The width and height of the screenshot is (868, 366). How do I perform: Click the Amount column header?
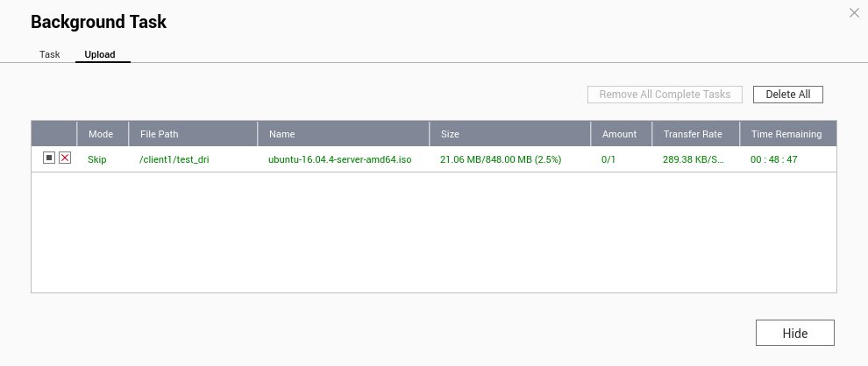point(619,134)
